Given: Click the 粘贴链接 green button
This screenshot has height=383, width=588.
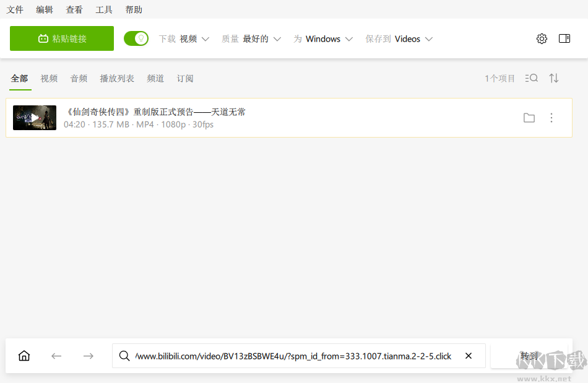Looking at the screenshot, I should tap(61, 38).
